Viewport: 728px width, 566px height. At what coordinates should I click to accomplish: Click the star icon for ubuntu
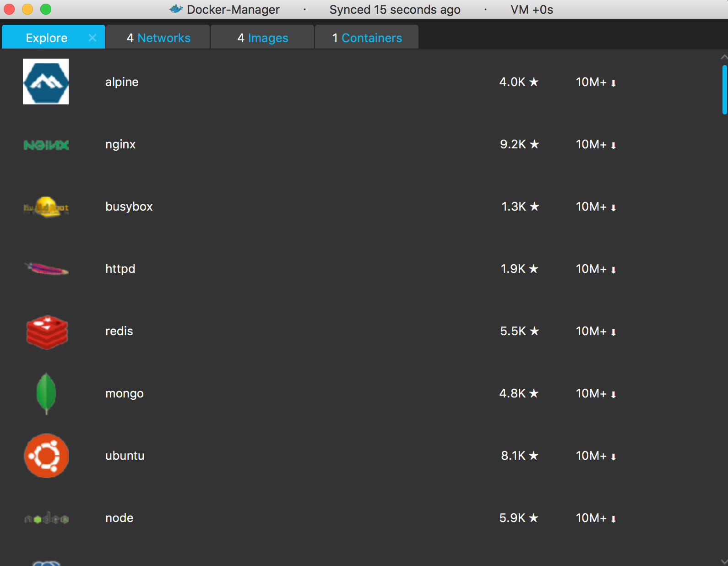click(x=533, y=456)
